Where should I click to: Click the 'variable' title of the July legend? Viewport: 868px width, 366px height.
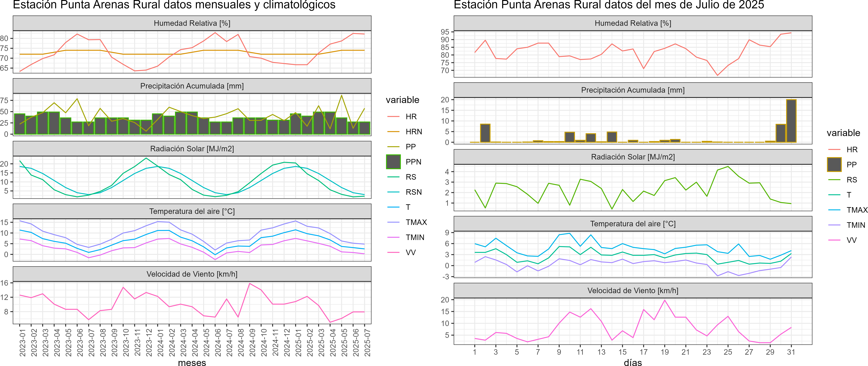(x=843, y=133)
